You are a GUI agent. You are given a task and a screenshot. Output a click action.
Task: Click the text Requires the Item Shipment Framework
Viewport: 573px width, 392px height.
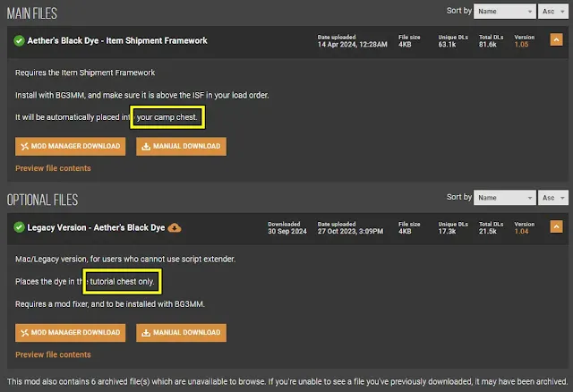coord(85,72)
